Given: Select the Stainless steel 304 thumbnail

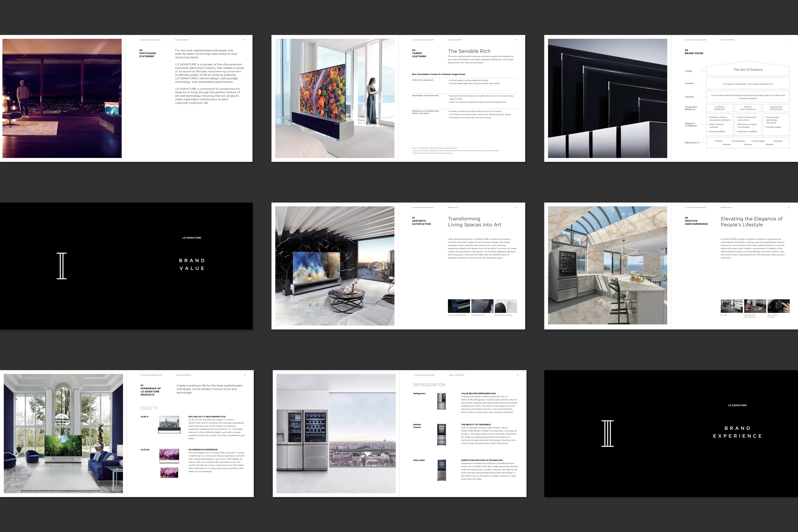Looking at the screenshot, I should [x=482, y=306].
